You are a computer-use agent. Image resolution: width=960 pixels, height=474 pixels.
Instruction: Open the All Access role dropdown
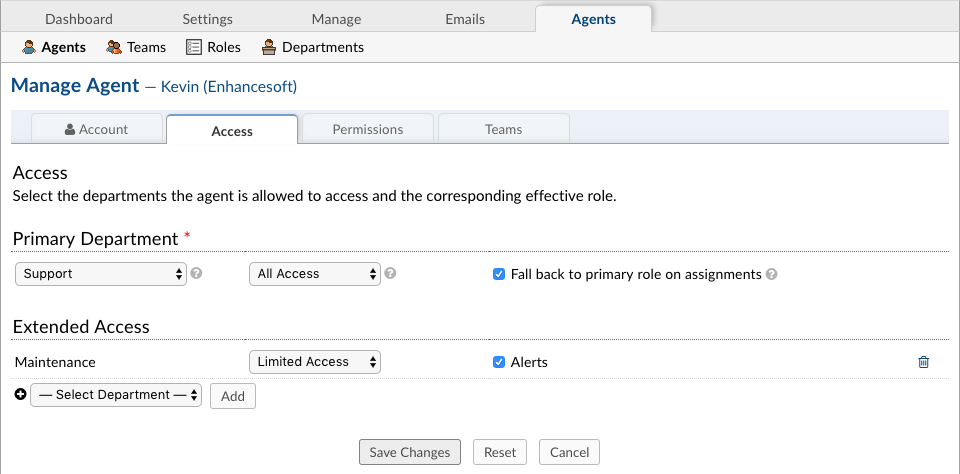(315, 274)
